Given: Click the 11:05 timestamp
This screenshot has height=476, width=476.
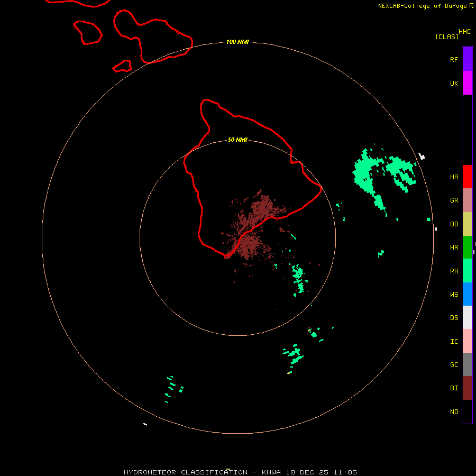Looking at the screenshot, I should (345, 472).
